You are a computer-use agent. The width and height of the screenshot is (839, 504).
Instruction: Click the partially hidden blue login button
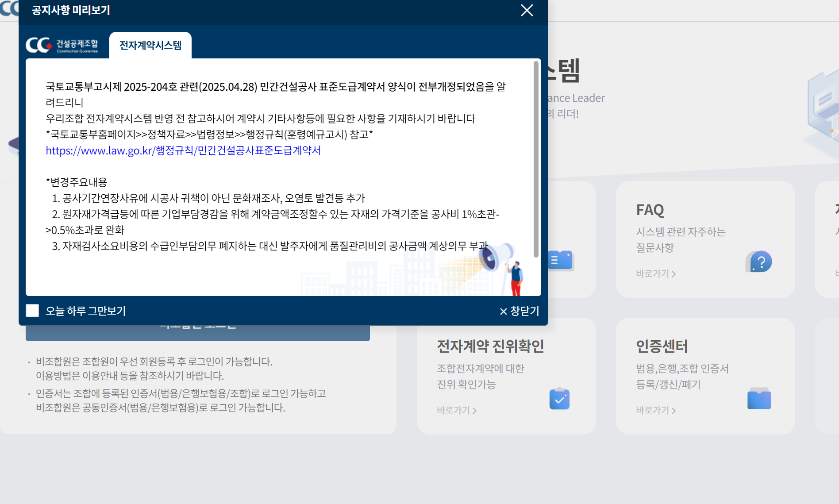tap(198, 333)
